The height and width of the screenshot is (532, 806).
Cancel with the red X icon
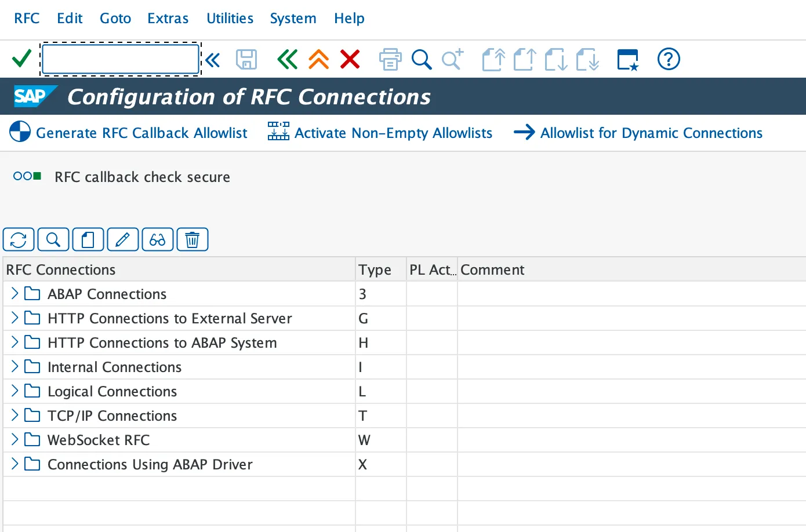point(350,59)
